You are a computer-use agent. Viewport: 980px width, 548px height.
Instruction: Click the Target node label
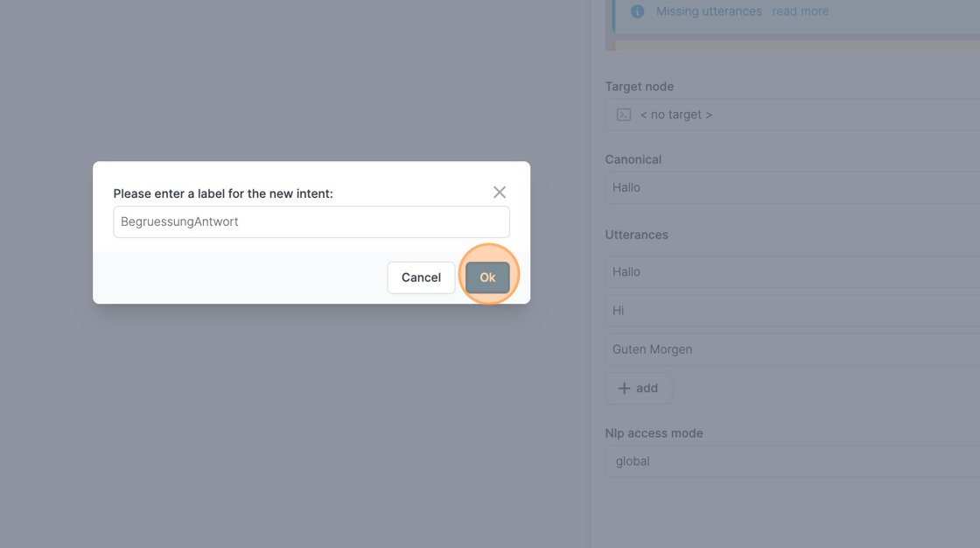tap(640, 87)
